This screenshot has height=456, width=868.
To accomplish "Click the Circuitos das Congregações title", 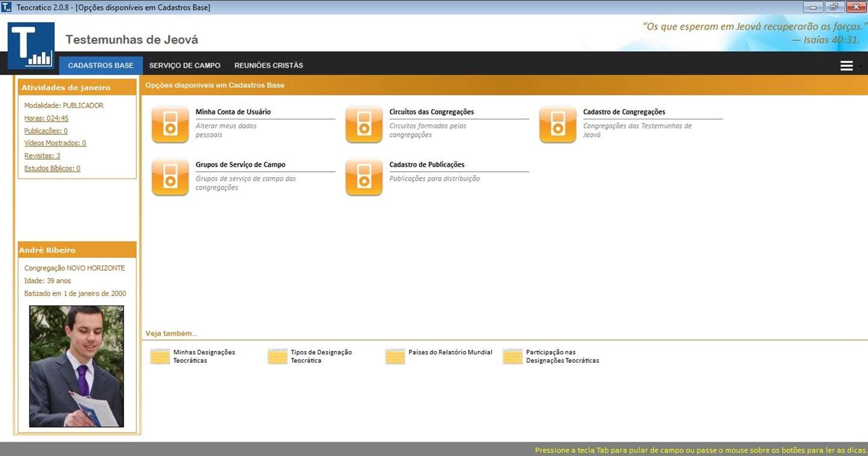I will (432, 112).
